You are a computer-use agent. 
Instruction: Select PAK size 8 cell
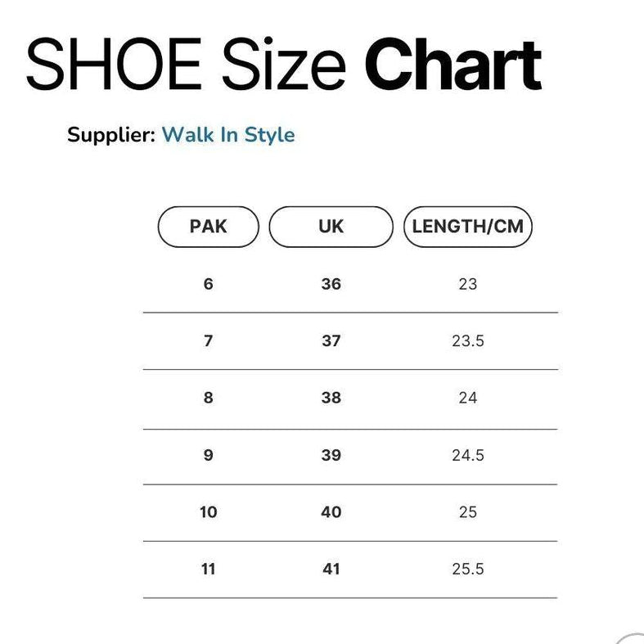point(208,398)
